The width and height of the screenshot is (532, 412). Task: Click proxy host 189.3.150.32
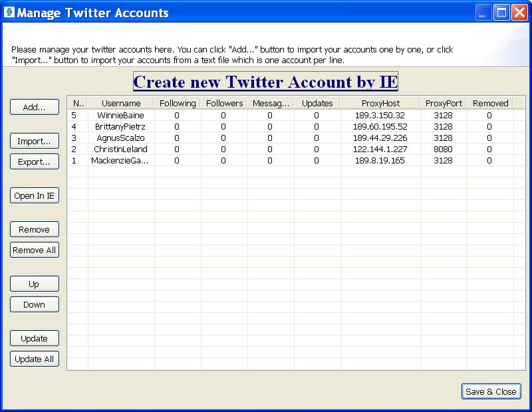pyautogui.click(x=380, y=115)
